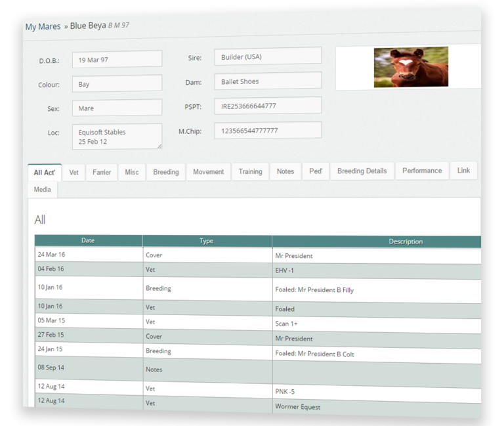Viewport: 504px width, 426px height.
Task: Click the Blue Beya page title
Action: point(88,26)
